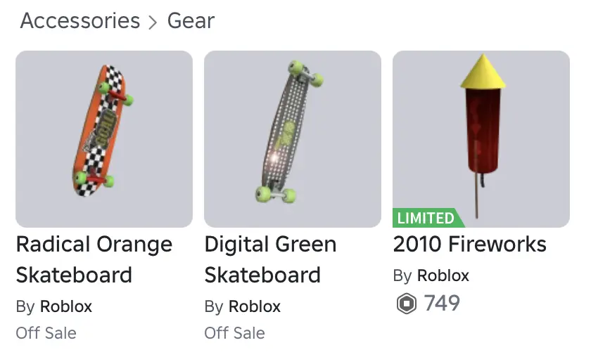The width and height of the screenshot is (591, 364).
Task: Open the Accessories breadcrumb category
Action: 80,21
